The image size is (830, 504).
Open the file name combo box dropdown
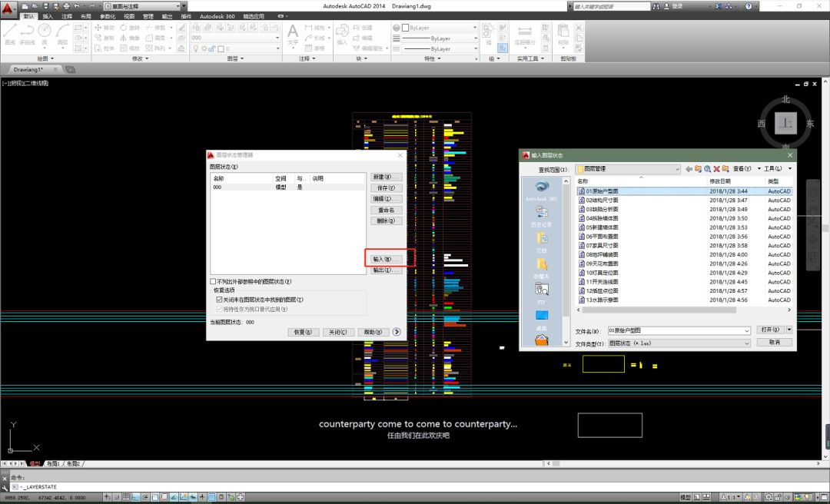(x=747, y=331)
